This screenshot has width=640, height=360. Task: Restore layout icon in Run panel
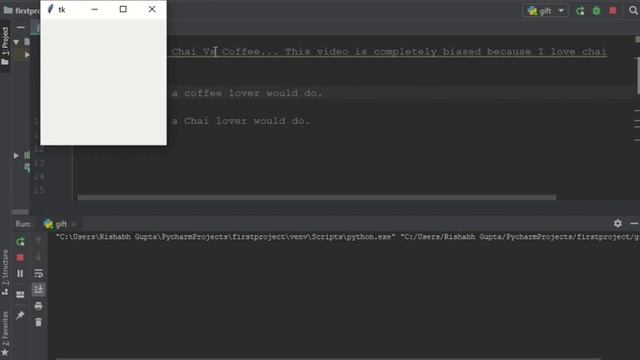point(20,294)
